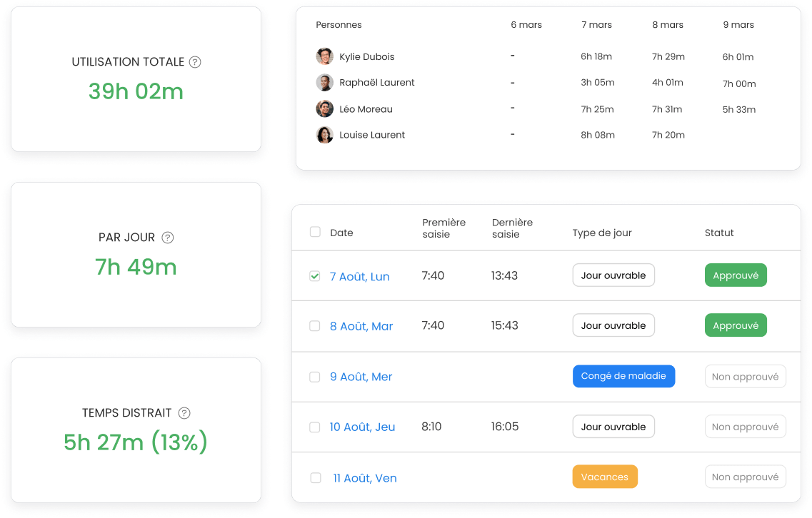The width and height of the screenshot is (812, 518).
Task: Click the 7h 00m time cell
Action: (739, 83)
